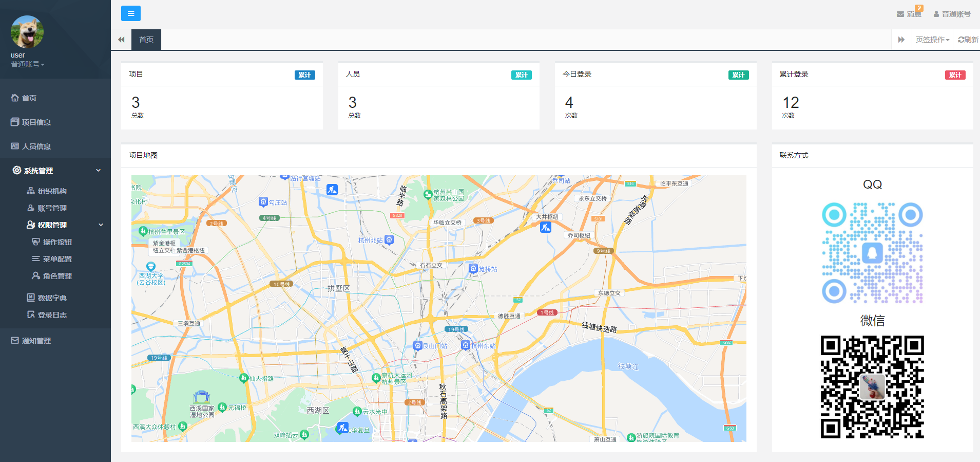This screenshot has width=980, height=462.
Task: Click the left double-arrow tab scroll icon
Action: coord(121,40)
